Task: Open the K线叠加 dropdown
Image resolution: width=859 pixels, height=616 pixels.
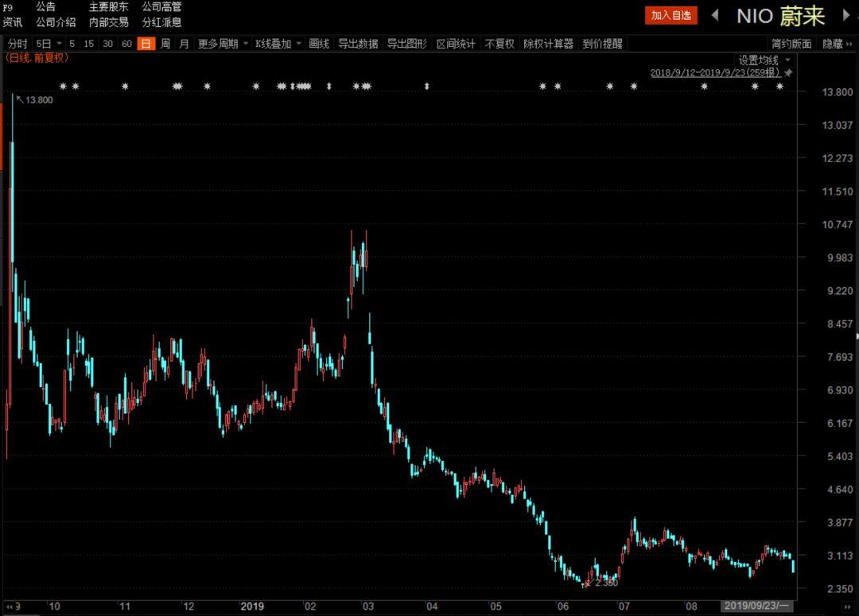Action: [x=278, y=44]
